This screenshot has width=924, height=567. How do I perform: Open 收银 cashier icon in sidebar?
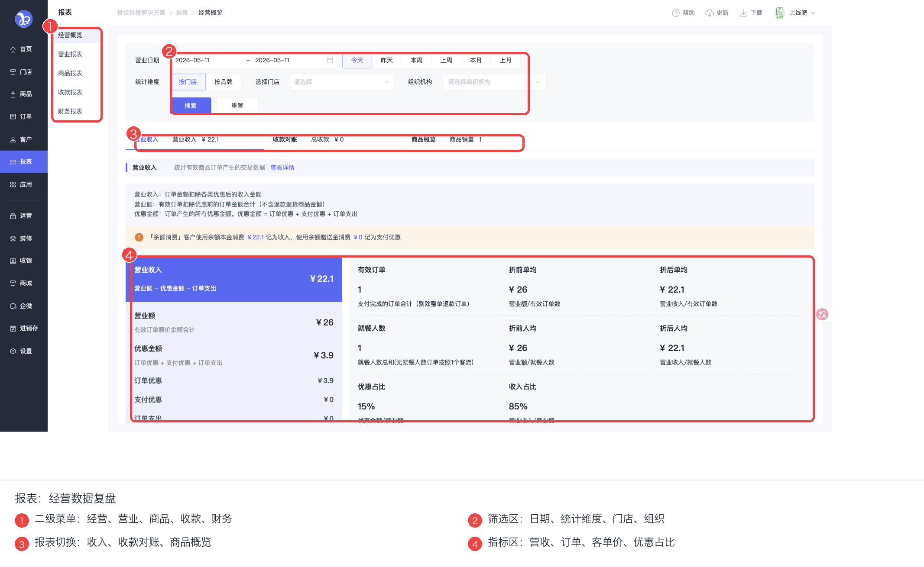[13, 261]
